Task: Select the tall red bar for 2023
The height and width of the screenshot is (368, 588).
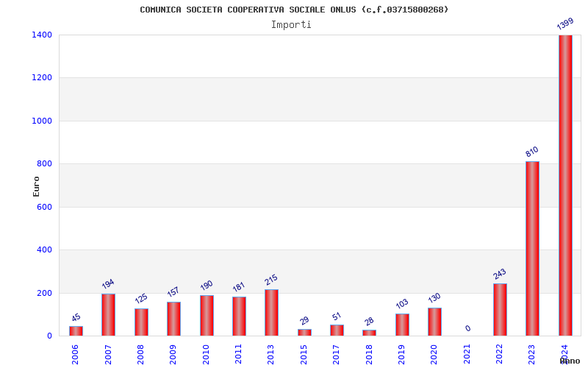Action: pyautogui.click(x=532, y=249)
